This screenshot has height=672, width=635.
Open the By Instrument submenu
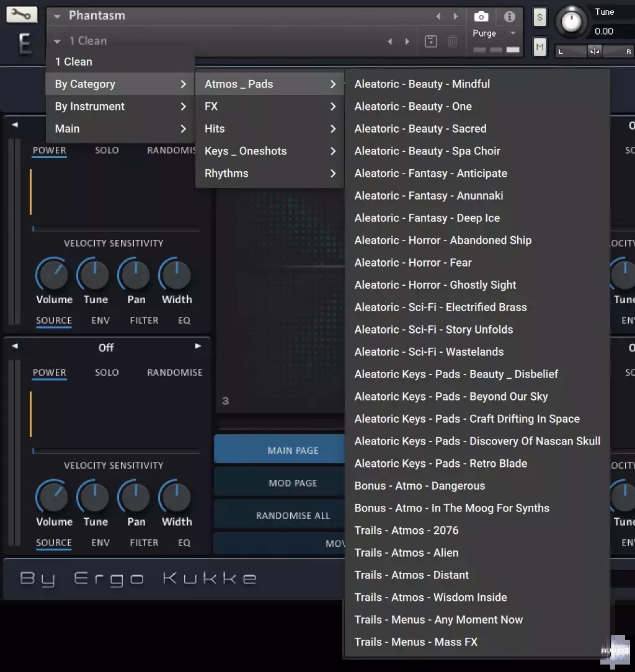tap(90, 106)
